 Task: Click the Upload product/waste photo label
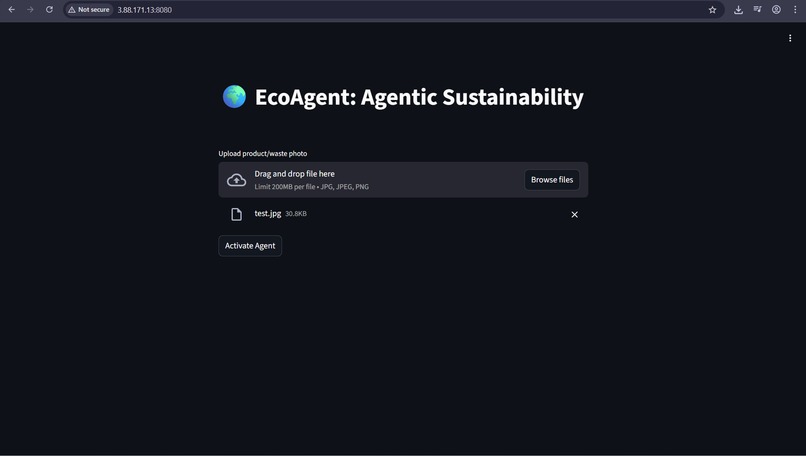pyautogui.click(x=263, y=153)
